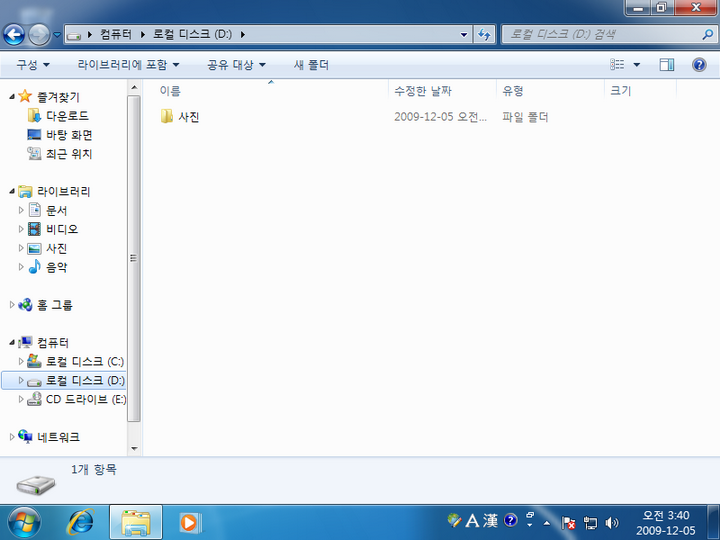Select the 문서 library icon

(x=34, y=210)
